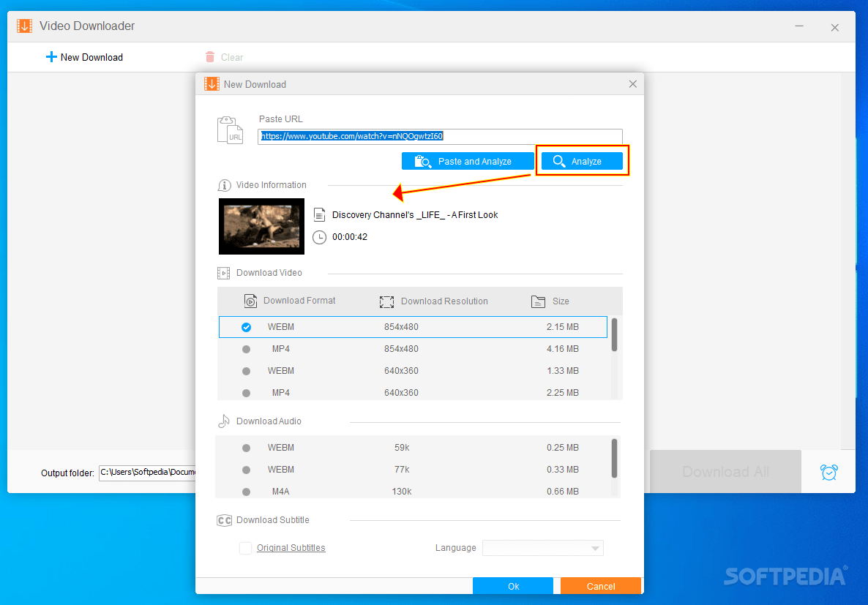Click the clipboard URL icon beside Paste URL
The width and height of the screenshot is (868, 605).
point(230,129)
